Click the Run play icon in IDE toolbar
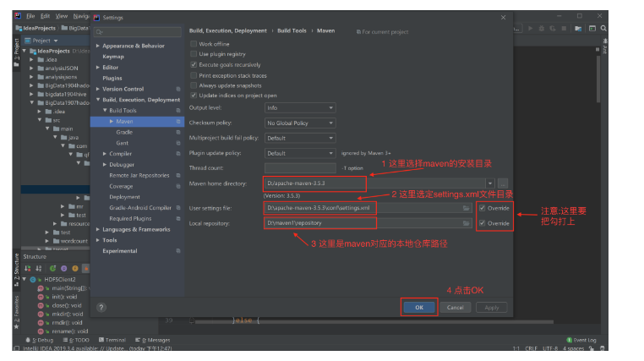644x361 pixels. (530, 29)
